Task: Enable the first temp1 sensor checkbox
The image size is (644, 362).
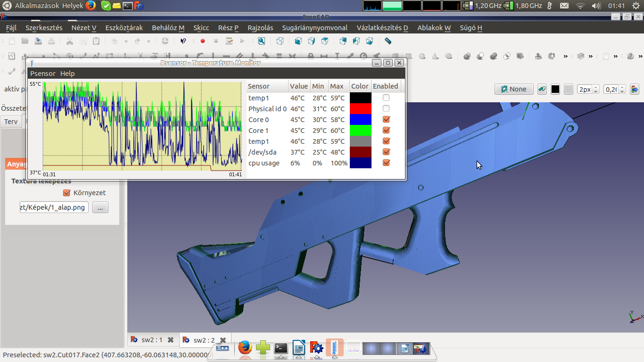Action: click(386, 98)
